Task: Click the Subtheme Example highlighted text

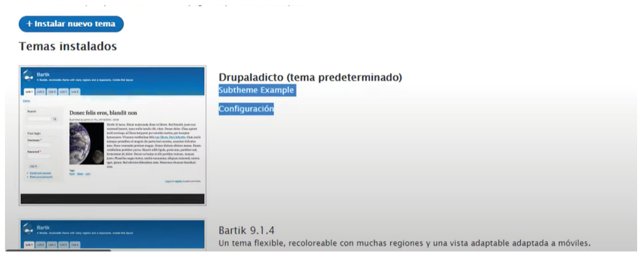Action: click(x=257, y=90)
